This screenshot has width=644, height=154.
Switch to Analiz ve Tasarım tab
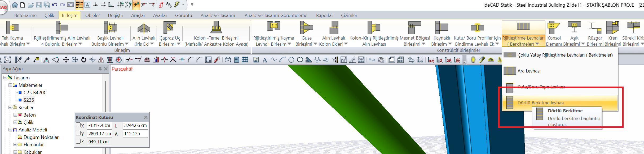(x=218, y=15)
